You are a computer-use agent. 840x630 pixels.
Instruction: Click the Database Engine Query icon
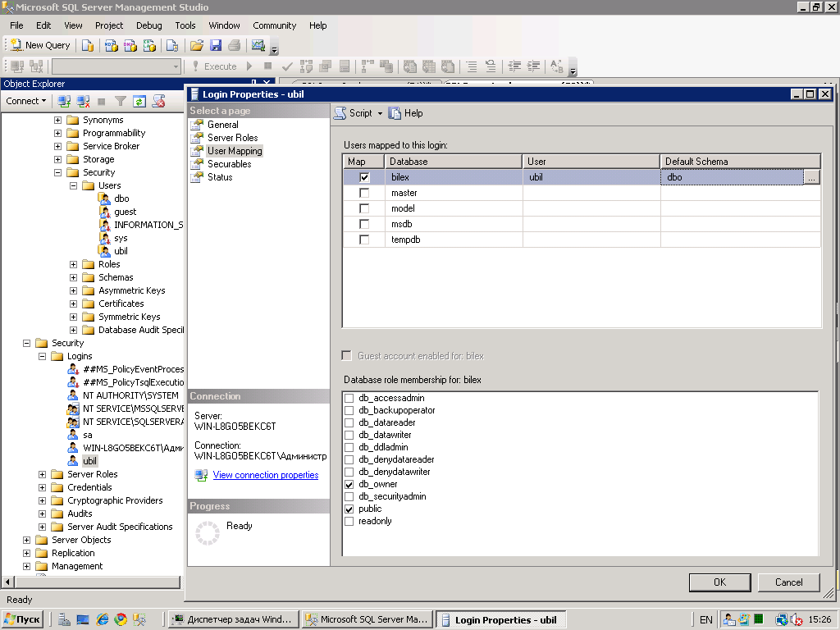(x=87, y=46)
